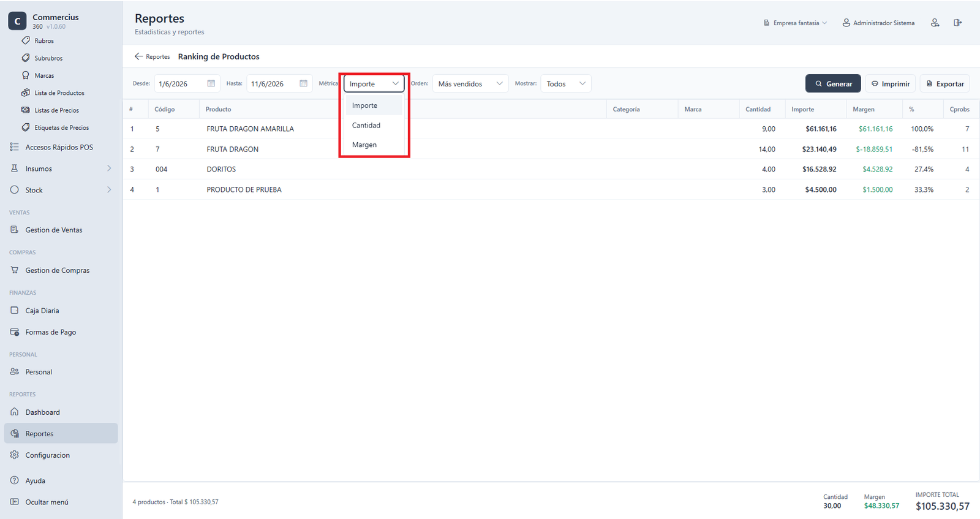Screen dimensions: 980x519
Task: Sort by the Importe column header
Action: 802,109
